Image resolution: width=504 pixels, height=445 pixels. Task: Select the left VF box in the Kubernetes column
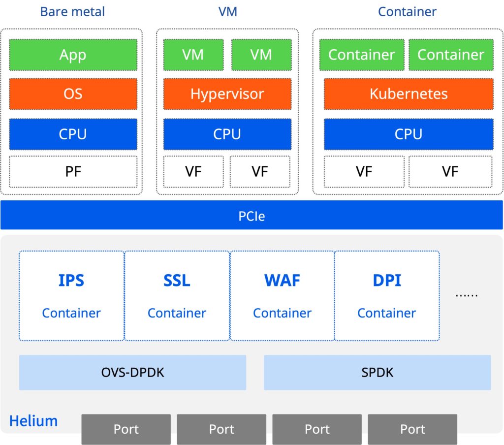coord(364,171)
